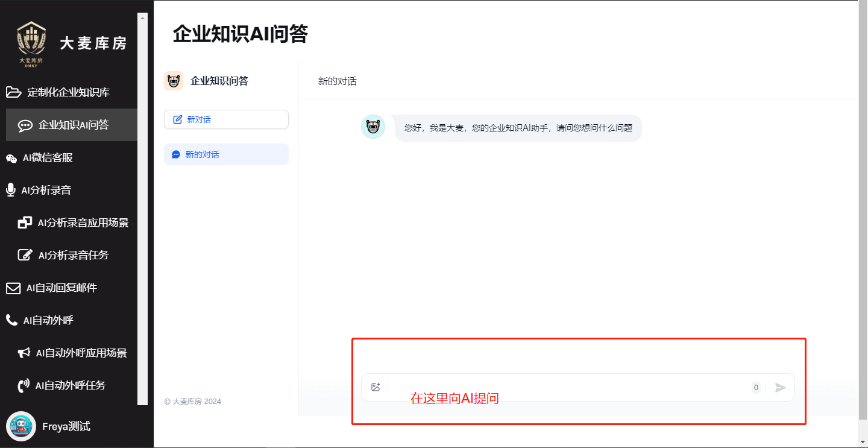868x448 pixels.
Task: Click the assistant avatar beside the greeting
Action: tap(373, 127)
